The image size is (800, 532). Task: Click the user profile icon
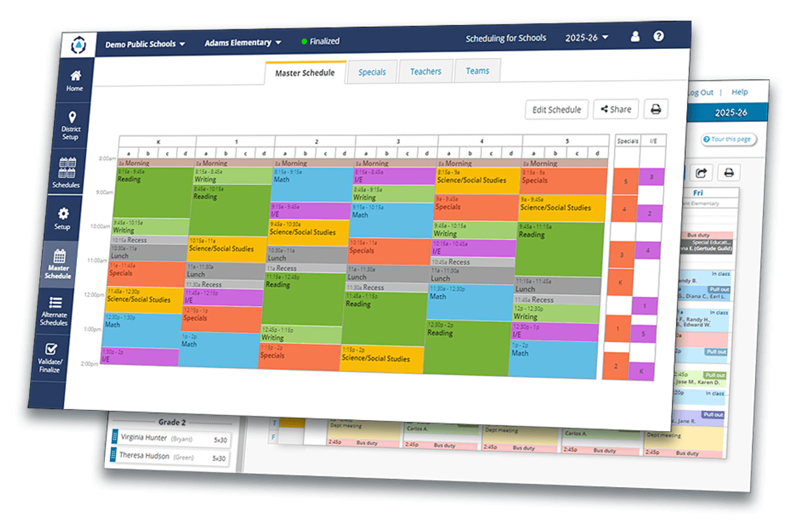tap(635, 37)
